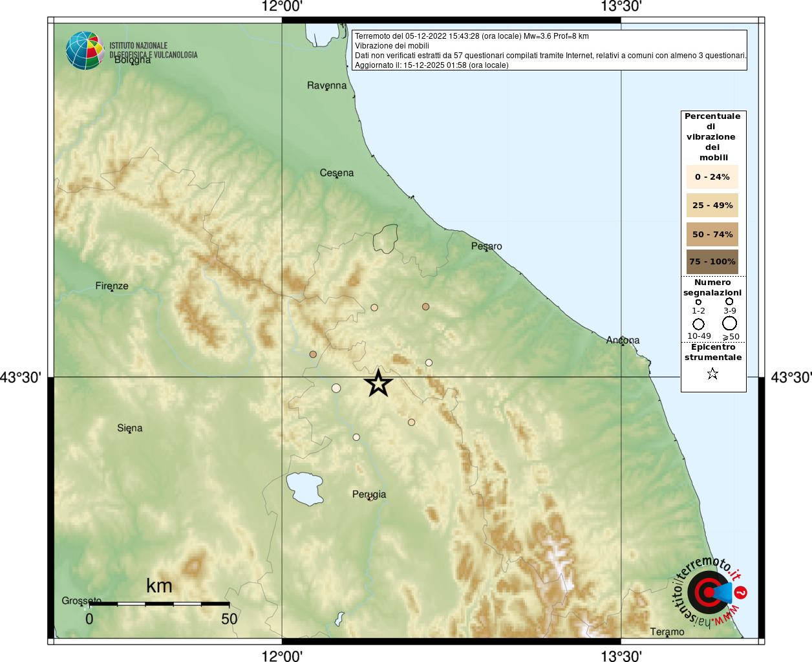Click the Perugia city label
Screen dimensions: 812x662
click(369, 495)
